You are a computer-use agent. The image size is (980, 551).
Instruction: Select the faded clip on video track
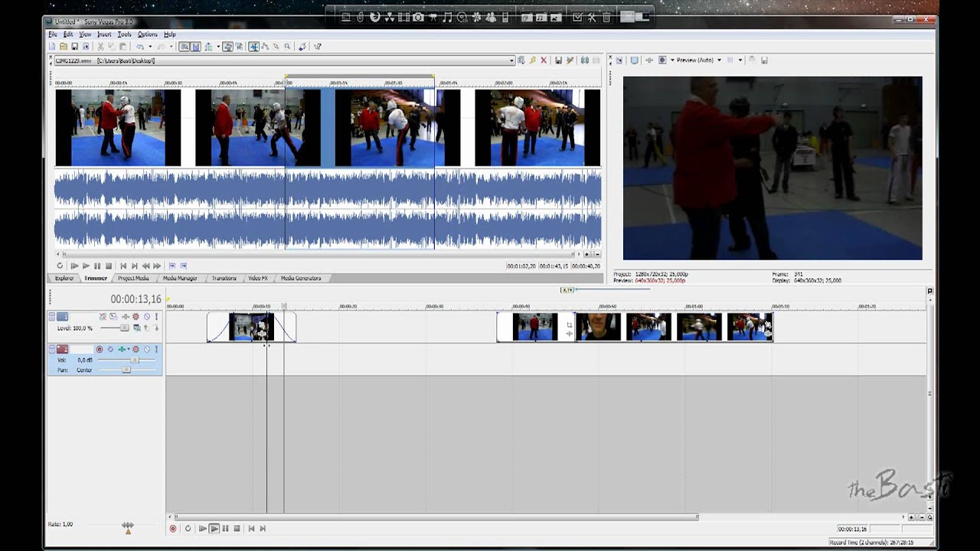[x=251, y=327]
